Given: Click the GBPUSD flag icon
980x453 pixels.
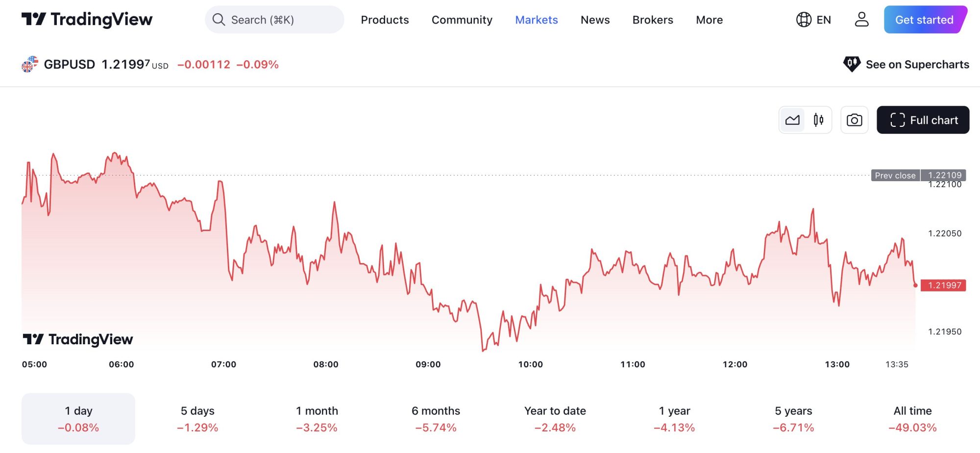Looking at the screenshot, I should pos(30,65).
